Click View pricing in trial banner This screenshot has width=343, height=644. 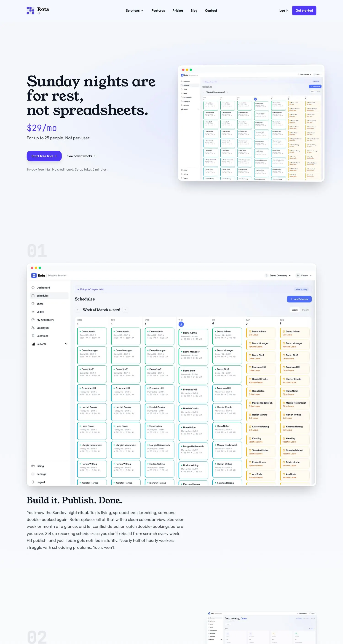tap(301, 289)
